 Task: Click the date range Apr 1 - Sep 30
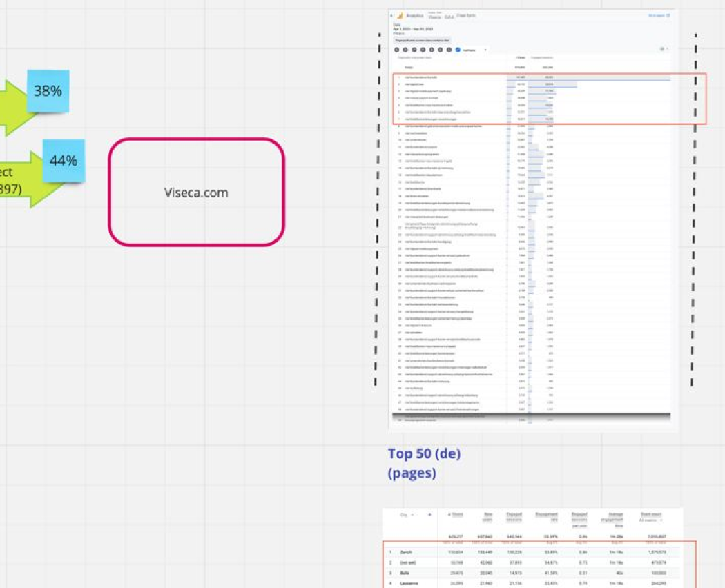click(x=413, y=29)
